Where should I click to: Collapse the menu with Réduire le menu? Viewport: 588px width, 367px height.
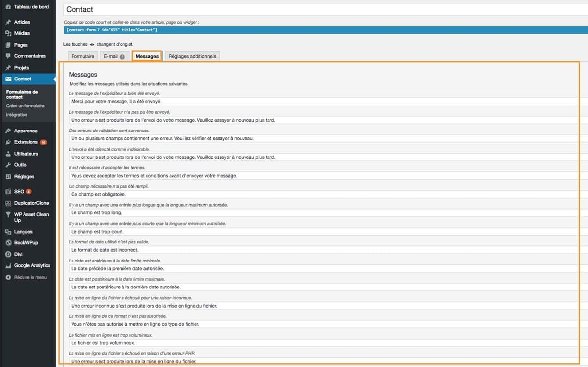tap(29, 277)
